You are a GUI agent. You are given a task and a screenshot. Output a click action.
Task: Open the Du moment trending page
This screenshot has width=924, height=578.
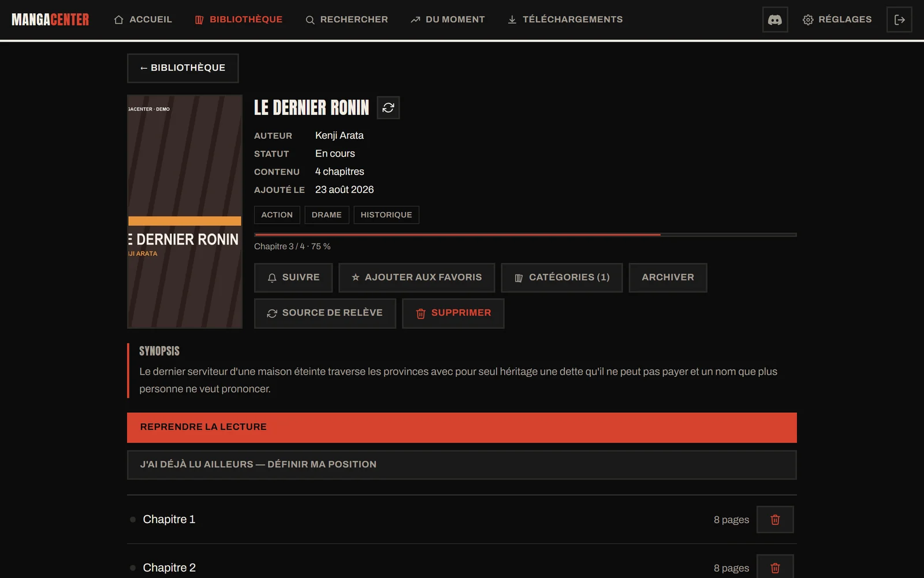(x=448, y=20)
